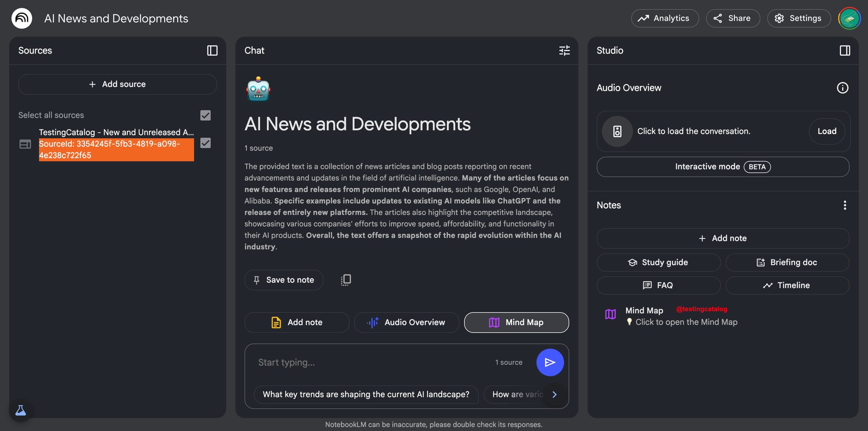This screenshot has width=868, height=431.
Task: Collapse the Studio panel icon
Action: (x=845, y=51)
